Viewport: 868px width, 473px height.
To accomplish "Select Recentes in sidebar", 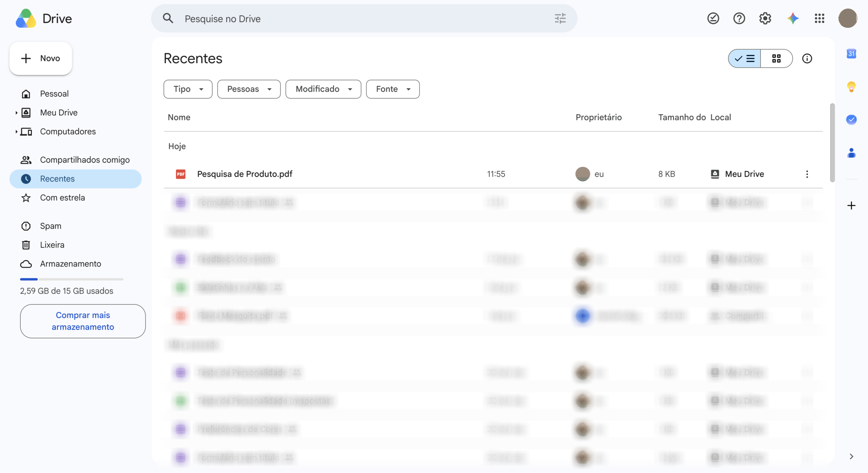I will (x=75, y=179).
